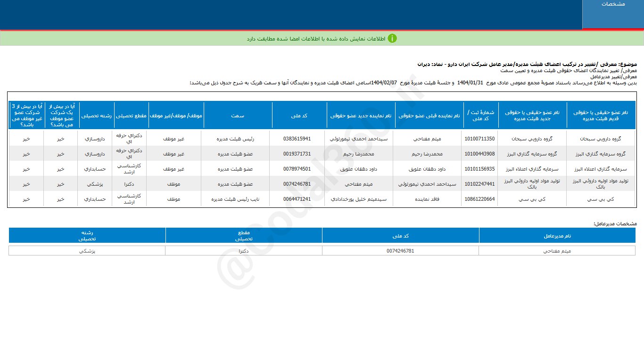Image resolution: width=644 pixels, height=362 pixels.
Task: Click the سمت column header
Action: [x=238, y=115]
